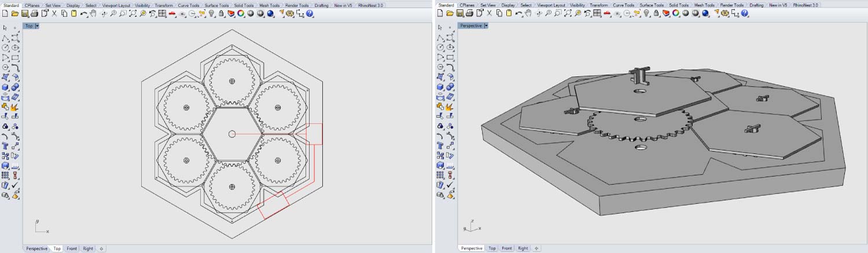The image size is (868, 253).
Task: Select Polyline tool in left window sidebar
Action: pyautogui.click(x=5, y=38)
